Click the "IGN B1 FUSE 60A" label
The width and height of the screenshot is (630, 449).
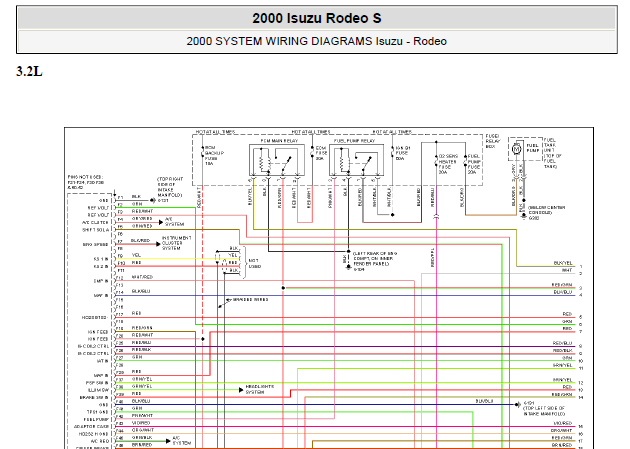click(403, 153)
